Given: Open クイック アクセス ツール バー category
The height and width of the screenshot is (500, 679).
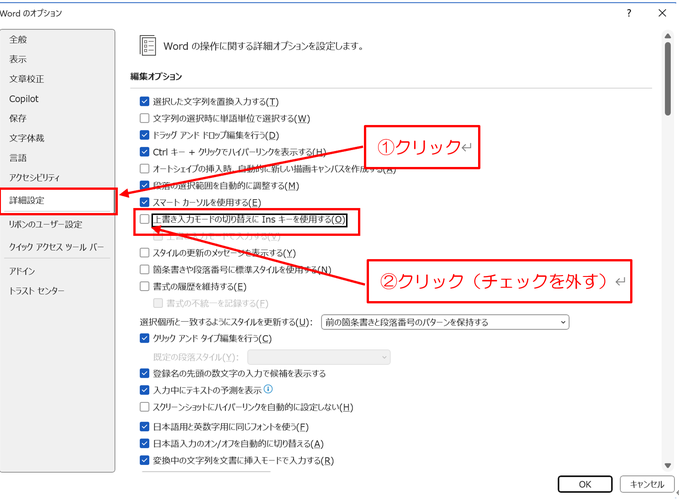Looking at the screenshot, I should coord(56,247).
